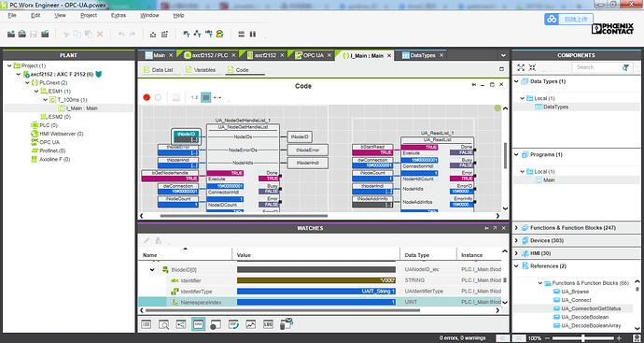
Task: Click the NamespaceIndex row in Watches
Action: [x=319, y=302]
